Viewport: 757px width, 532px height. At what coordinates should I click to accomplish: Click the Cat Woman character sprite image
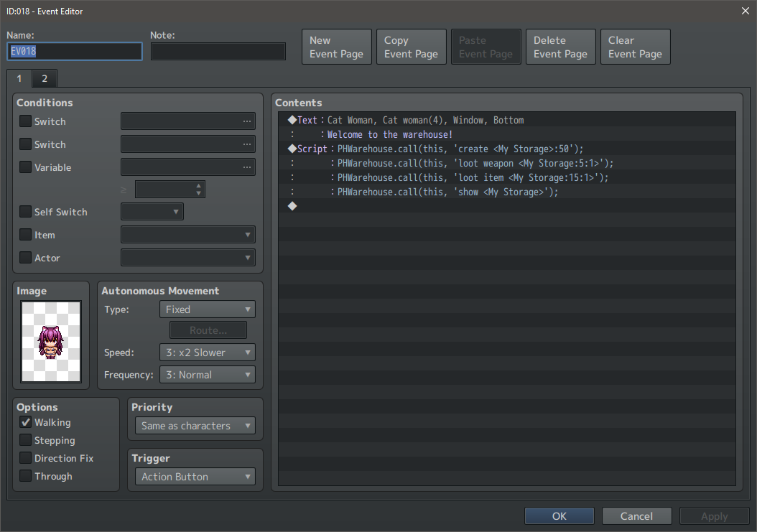(x=51, y=341)
